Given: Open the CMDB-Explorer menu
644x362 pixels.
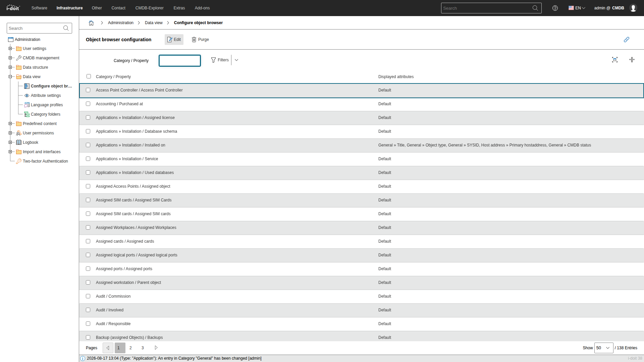Looking at the screenshot, I should click(x=150, y=8).
